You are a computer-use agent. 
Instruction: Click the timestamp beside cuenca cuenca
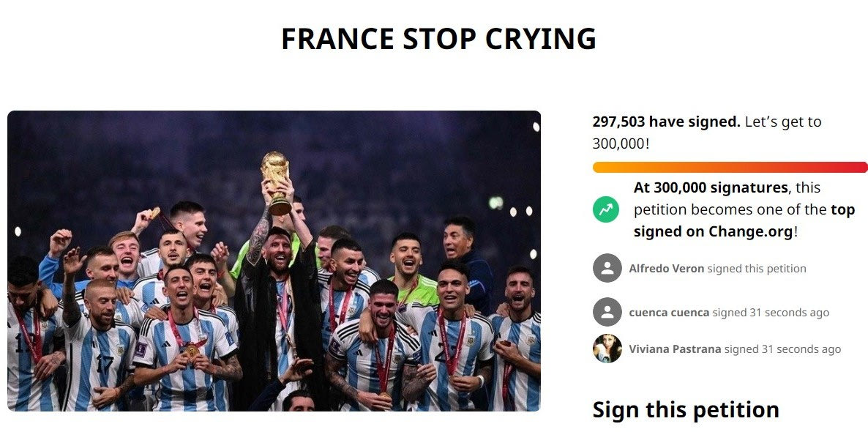tap(770, 313)
